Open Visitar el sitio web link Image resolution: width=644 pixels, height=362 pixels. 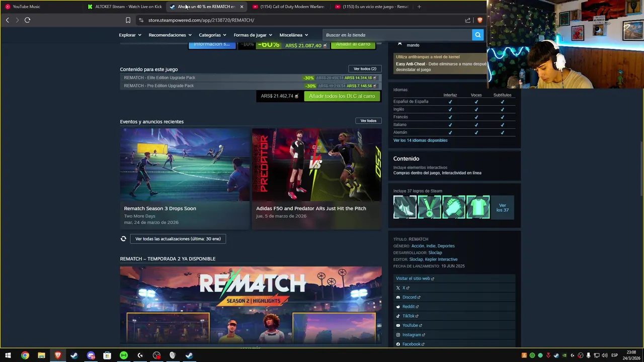(415, 279)
